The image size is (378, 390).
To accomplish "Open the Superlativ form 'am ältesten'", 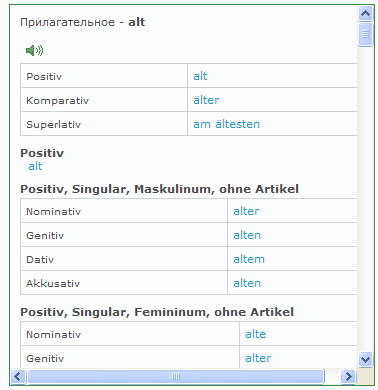I will tap(226, 124).
